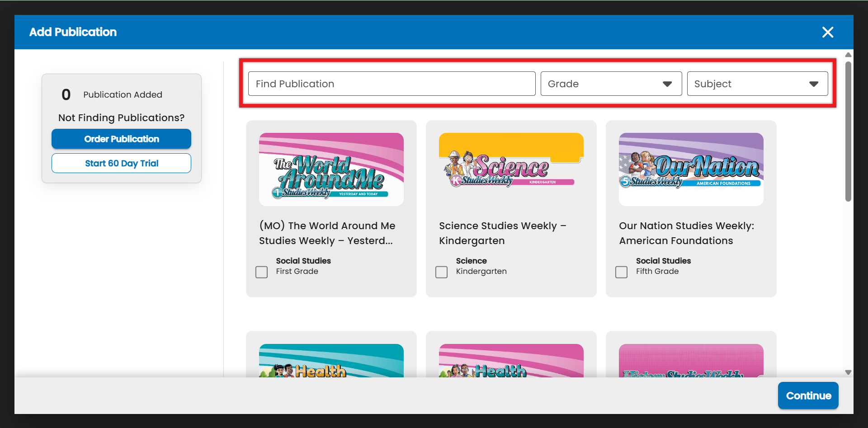The height and width of the screenshot is (428, 868).
Task: Check Science Studies Weekly Kindergarten checkbox
Action: point(441,272)
